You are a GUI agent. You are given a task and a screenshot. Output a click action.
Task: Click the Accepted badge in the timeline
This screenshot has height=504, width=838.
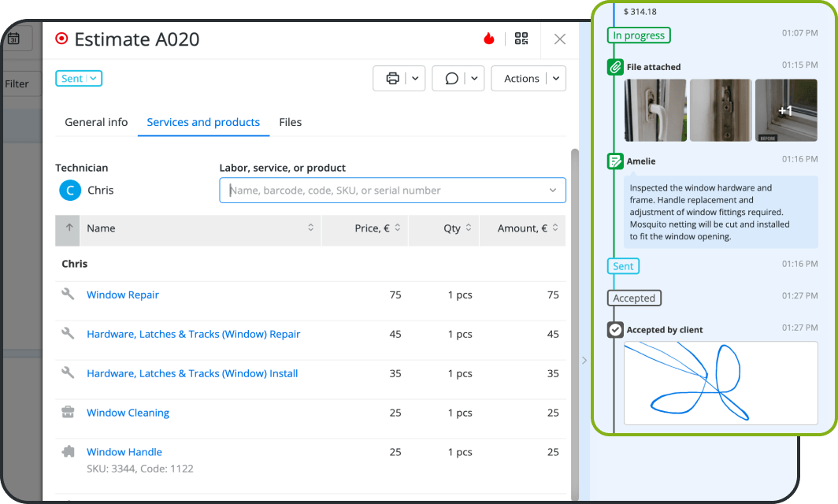(x=634, y=298)
